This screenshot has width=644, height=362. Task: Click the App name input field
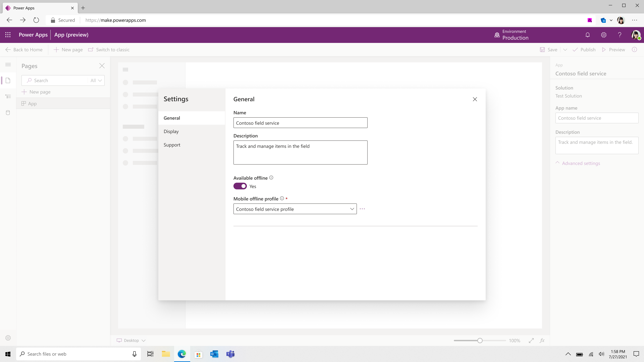pos(597,118)
